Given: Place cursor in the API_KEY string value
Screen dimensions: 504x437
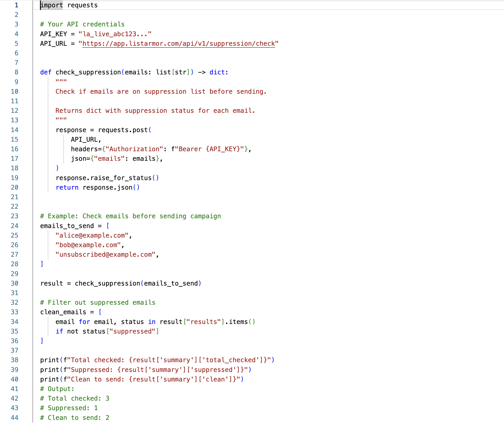Looking at the screenshot, I should click(115, 34).
